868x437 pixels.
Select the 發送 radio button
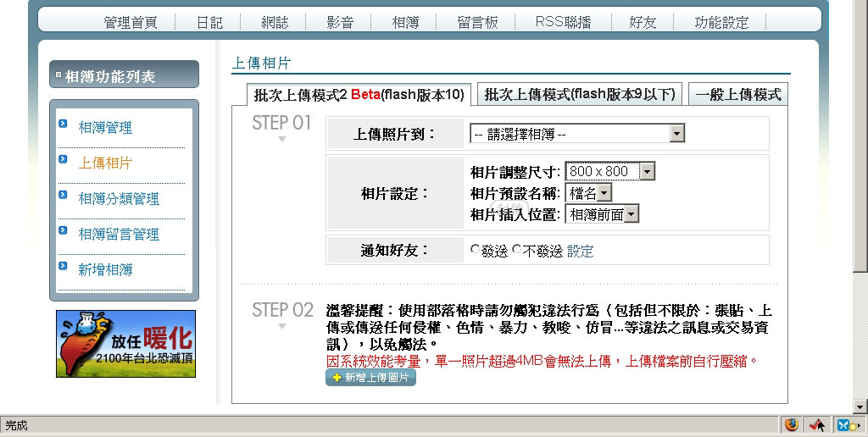click(475, 250)
